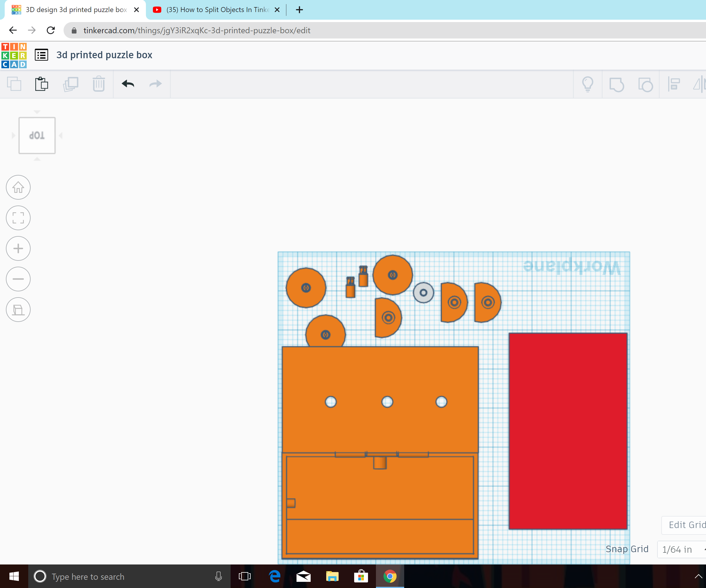The image size is (706, 588).
Task: Click the Undo arrow in toolbar
Action: pyautogui.click(x=128, y=84)
